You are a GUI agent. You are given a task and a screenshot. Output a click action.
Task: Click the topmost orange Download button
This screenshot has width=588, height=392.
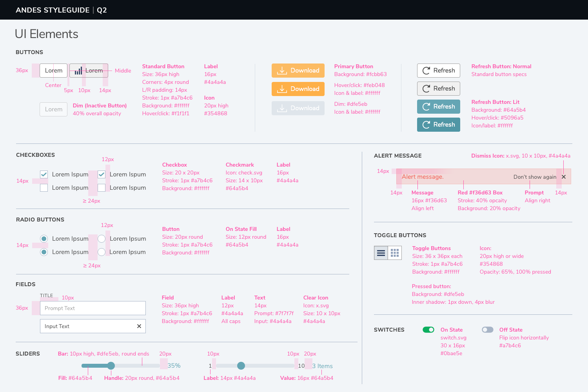pos(298,71)
